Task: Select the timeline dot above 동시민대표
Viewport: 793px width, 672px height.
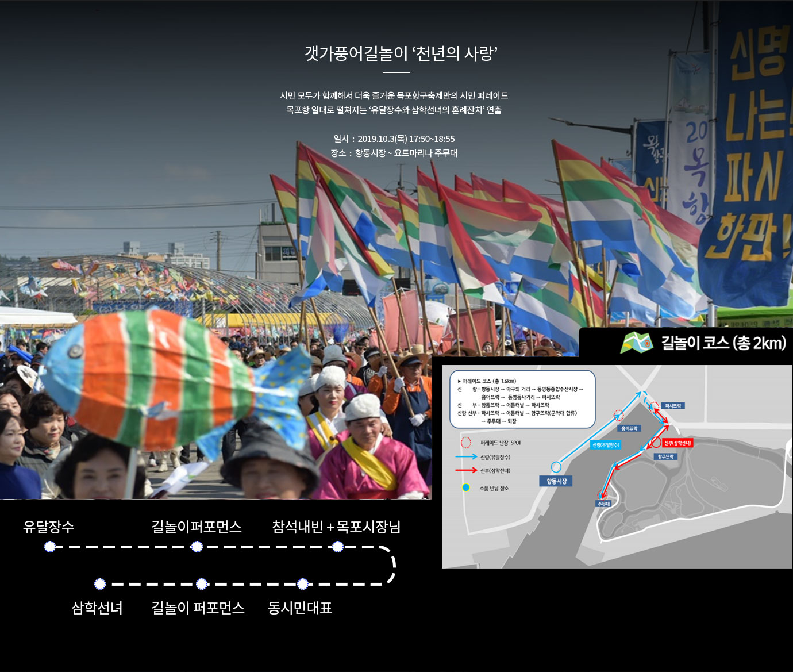Action: pyautogui.click(x=303, y=584)
